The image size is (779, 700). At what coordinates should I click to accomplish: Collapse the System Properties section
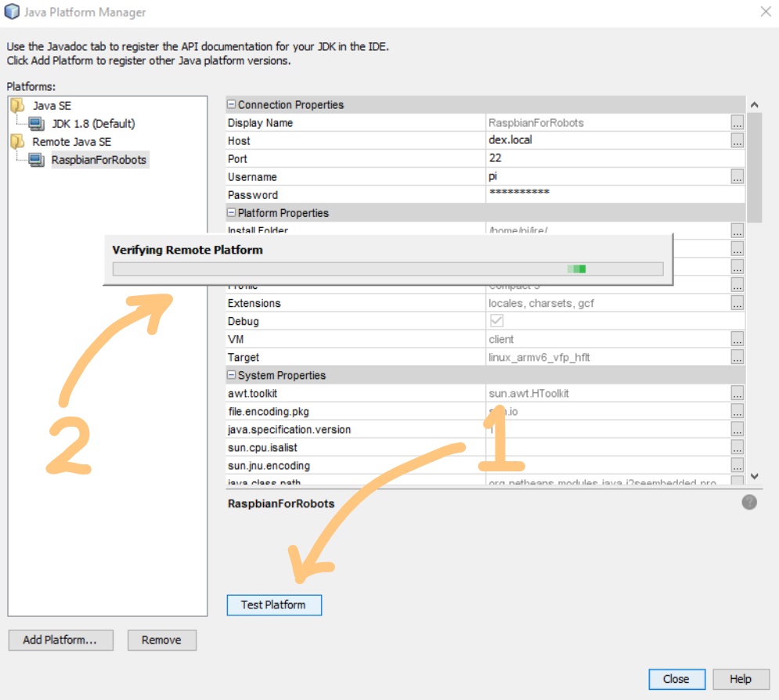pos(231,375)
